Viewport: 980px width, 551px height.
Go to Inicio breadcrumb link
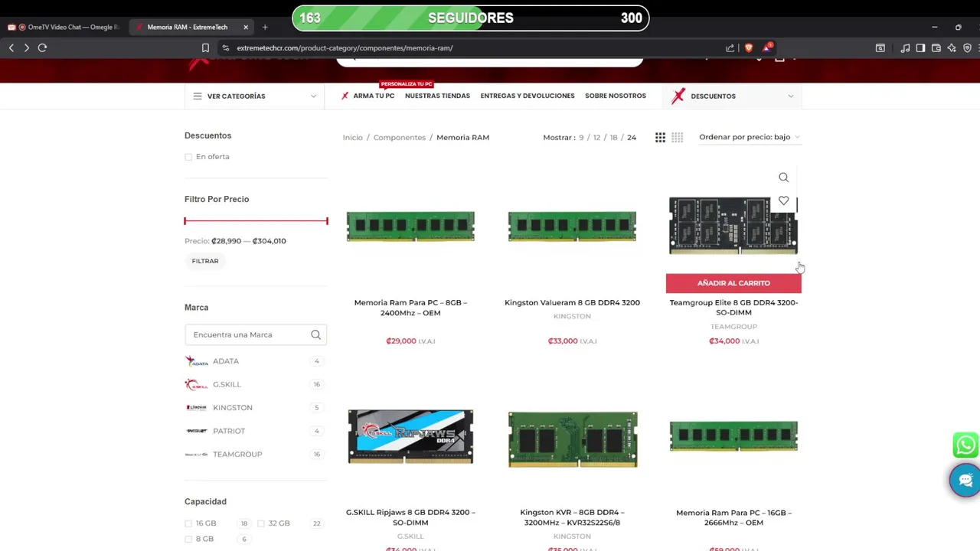tap(352, 137)
